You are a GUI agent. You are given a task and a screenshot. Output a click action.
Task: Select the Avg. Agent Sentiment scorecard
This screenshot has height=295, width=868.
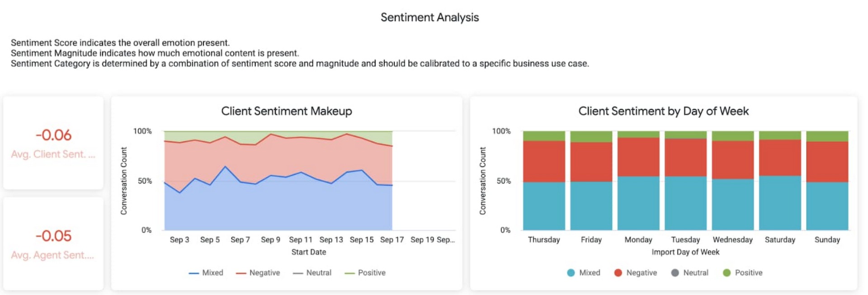point(53,244)
